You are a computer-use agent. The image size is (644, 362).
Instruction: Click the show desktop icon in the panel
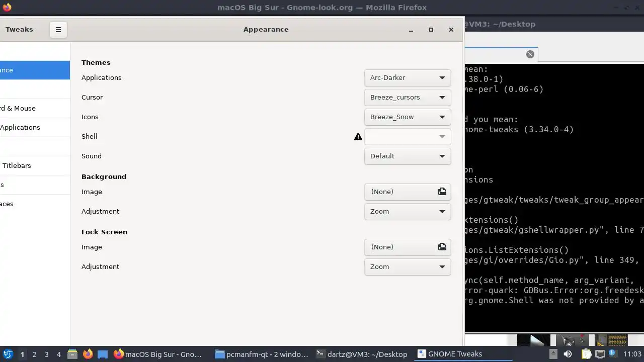coord(103,354)
